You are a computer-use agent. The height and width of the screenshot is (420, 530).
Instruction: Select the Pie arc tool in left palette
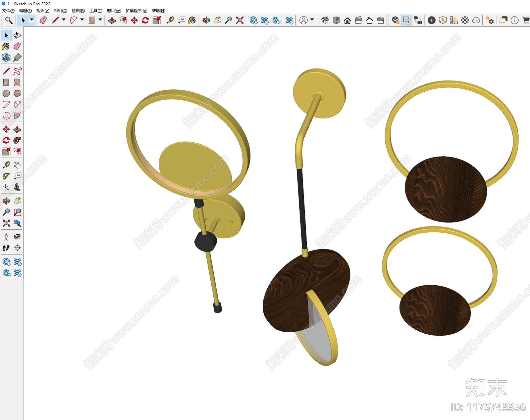pos(17,116)
